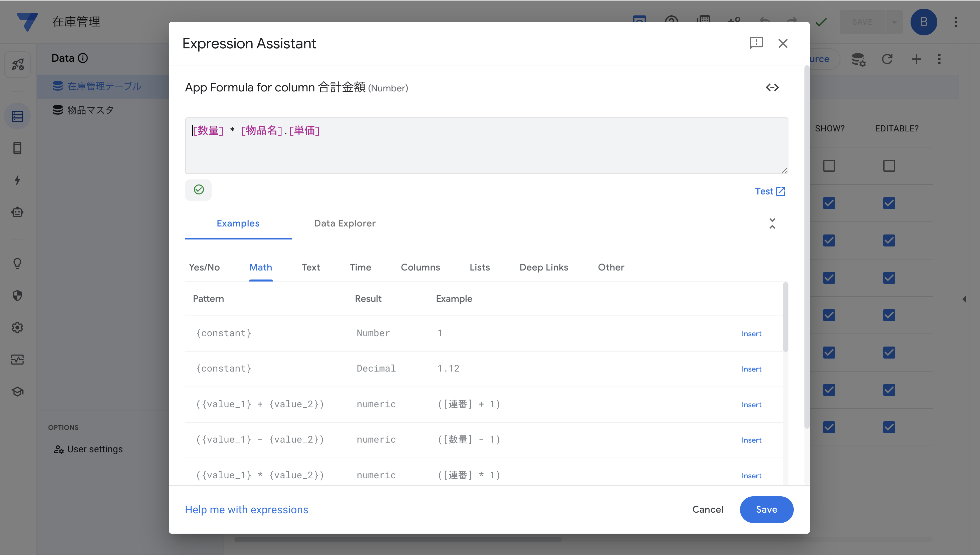The width and height of the screenshot is (980, 555).
Task: Open the Help me with expressions link
Action: click(246, 510)
